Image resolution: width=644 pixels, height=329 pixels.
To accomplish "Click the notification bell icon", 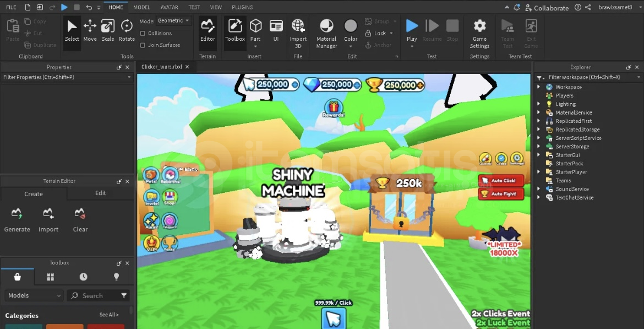I will [517, 7].
